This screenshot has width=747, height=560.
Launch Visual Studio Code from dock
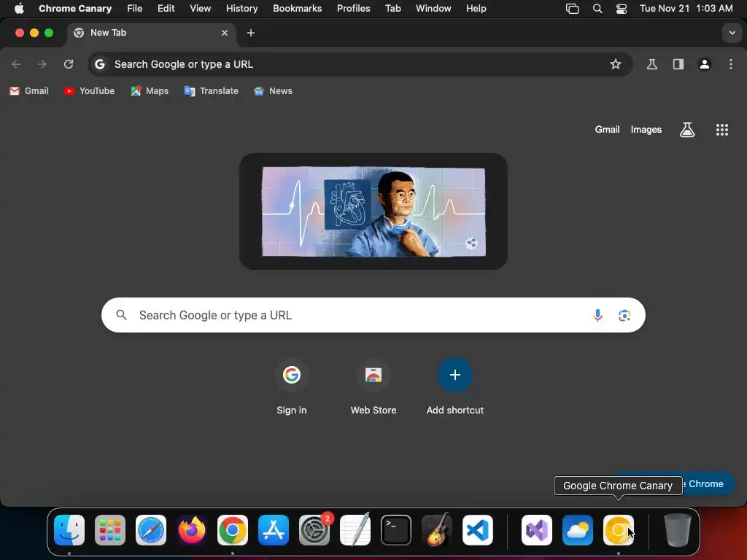coord(478,530)
